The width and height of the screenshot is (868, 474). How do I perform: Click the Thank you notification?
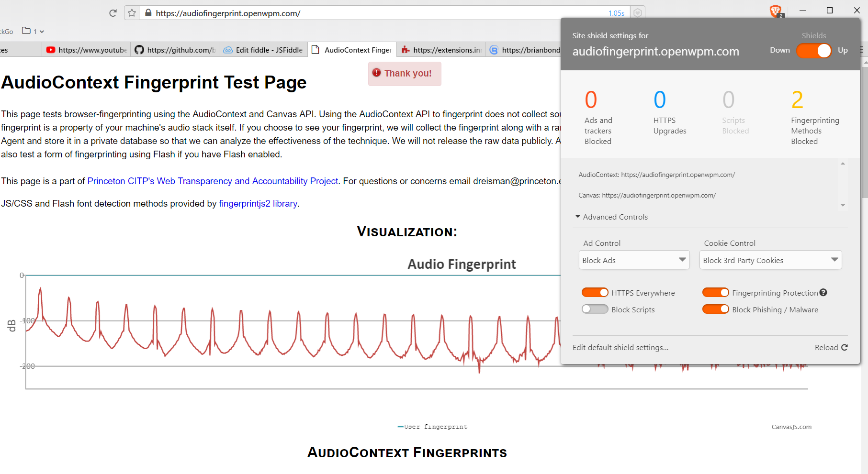tap(405, 73)
